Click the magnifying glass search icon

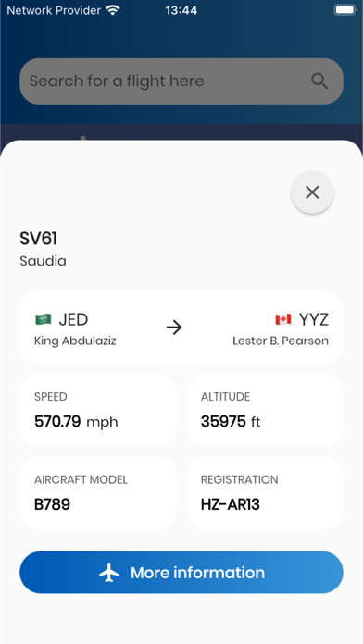pos(319,80)
